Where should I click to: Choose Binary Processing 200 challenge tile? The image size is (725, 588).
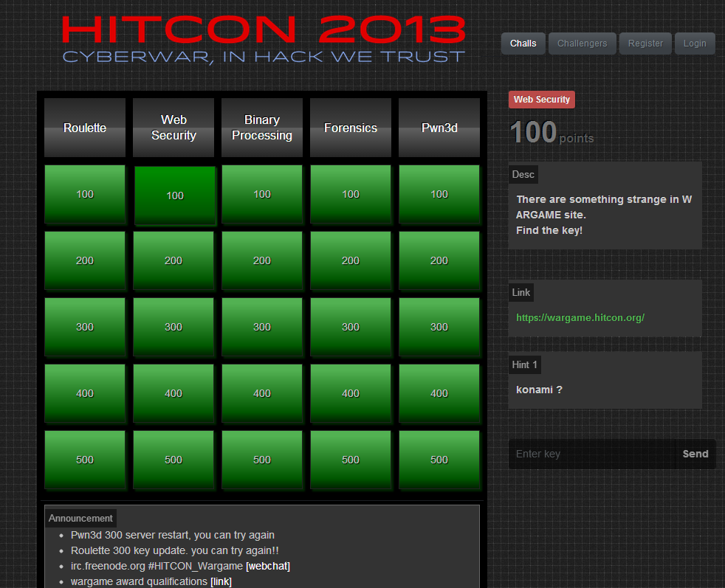262,260
